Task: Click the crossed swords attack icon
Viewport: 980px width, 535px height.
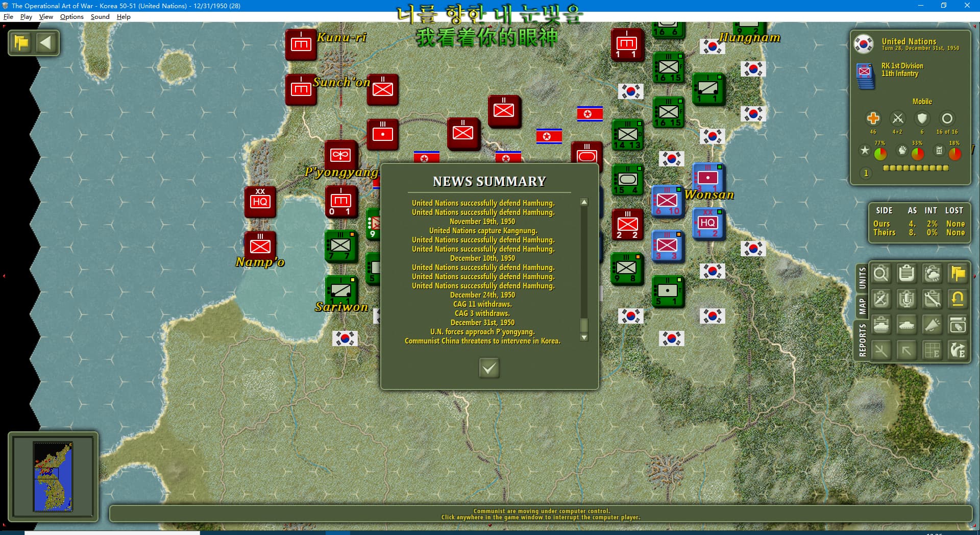Action: (897, 118)
